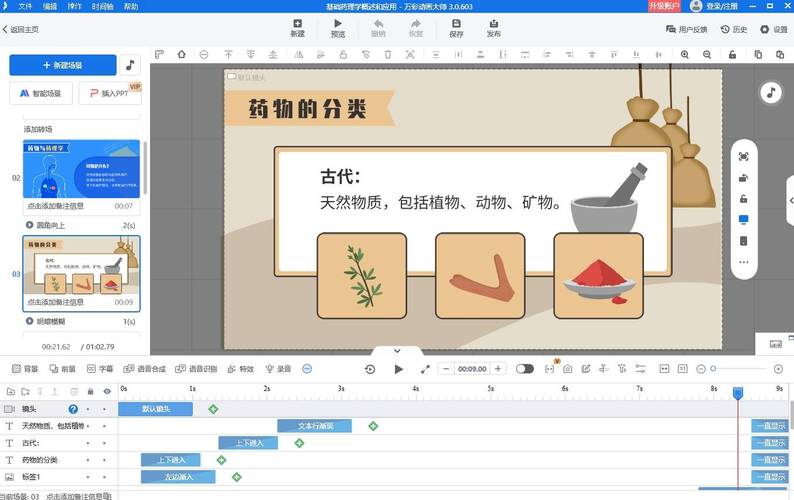Click the 预览 (Preview) icon
794x500 pixels.
point(337,27)
